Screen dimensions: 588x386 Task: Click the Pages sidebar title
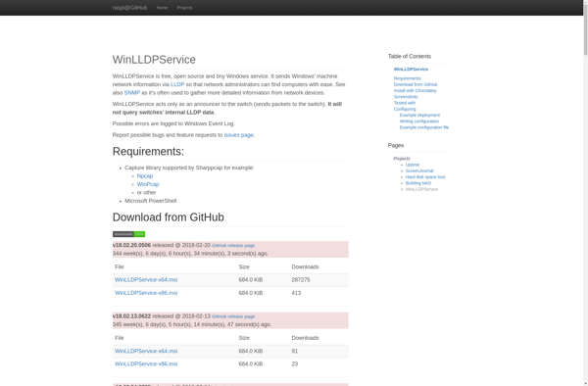coord(396,145)
